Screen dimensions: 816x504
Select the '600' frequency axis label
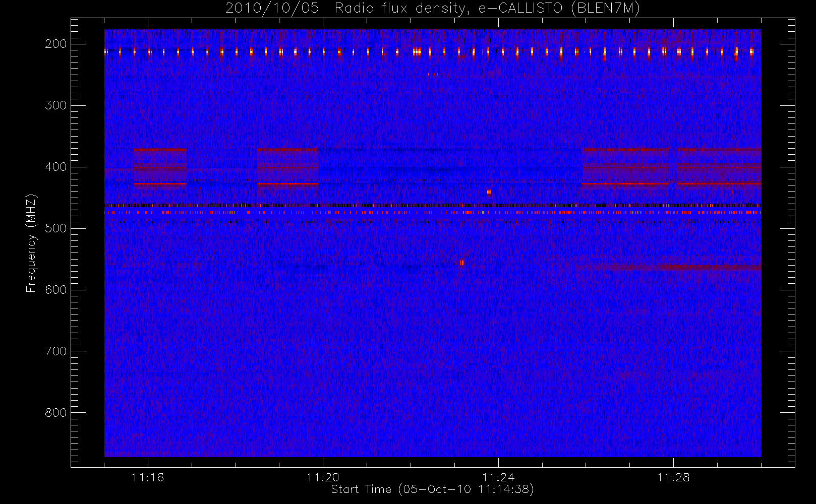point(55,290)
